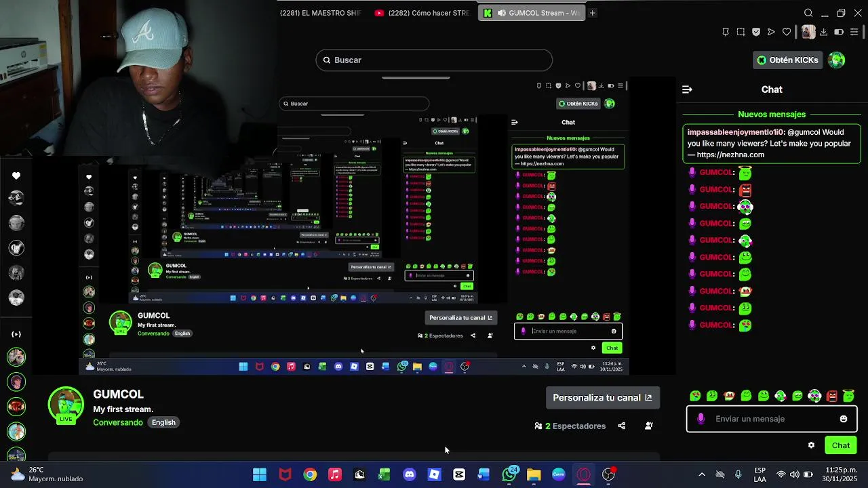Open WhatsApp from the taskbar
868x488 pixels.
coord(509,474)
